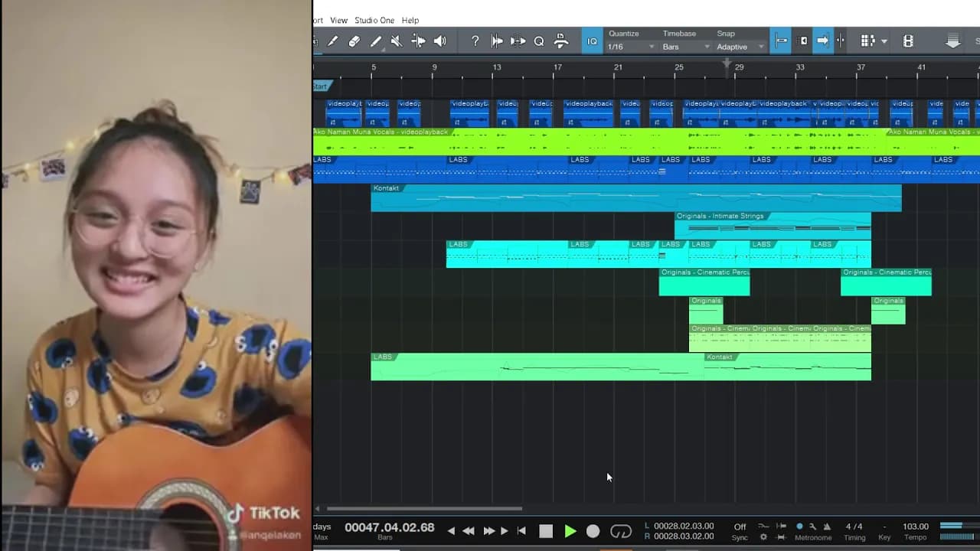Click the 00047.04.02.68 time display
Image resolution: width=980 pixels, height=551 pixels.
(x=389, y=527)
